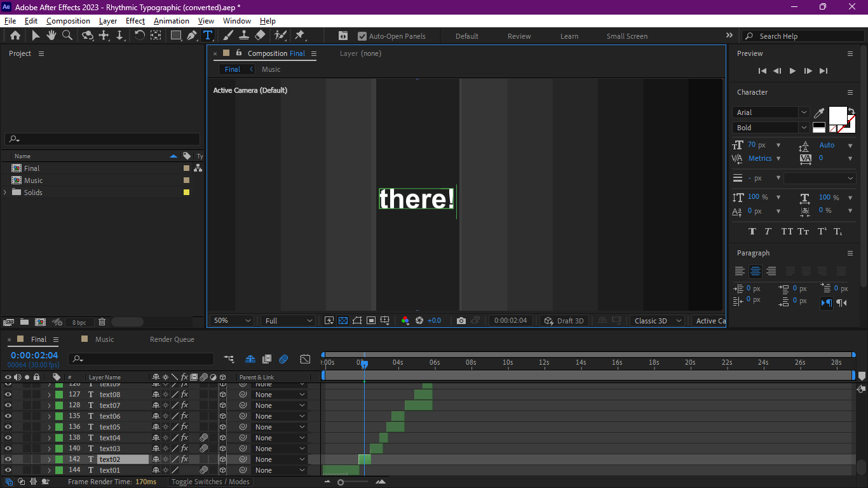868x488 pixels.
Task: Switch to the Review workspace
Action: 519,36
